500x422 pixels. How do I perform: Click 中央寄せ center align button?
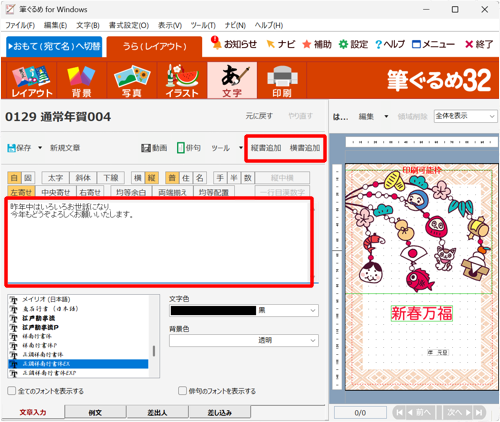coord(56,192)
